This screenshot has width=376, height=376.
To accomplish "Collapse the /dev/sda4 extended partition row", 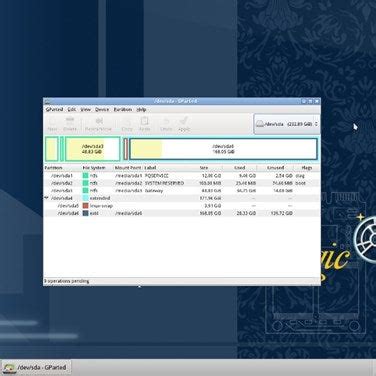I will (46, 198).
